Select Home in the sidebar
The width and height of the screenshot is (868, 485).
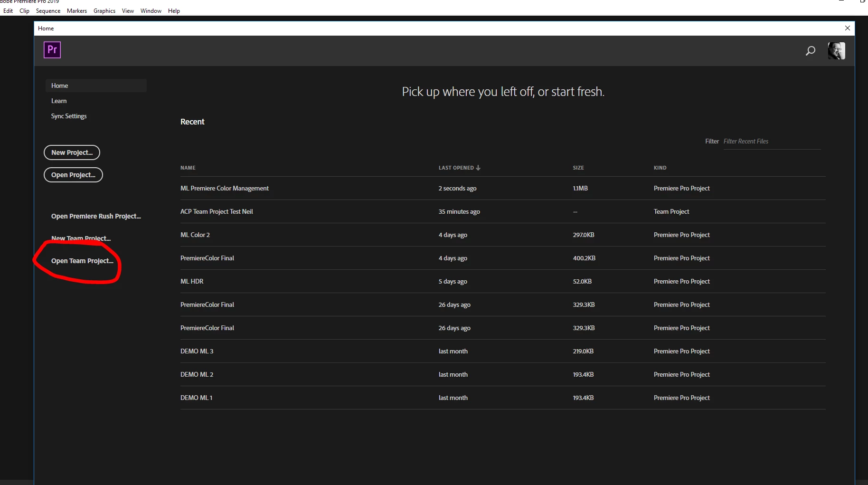click(x=96, y=86)
